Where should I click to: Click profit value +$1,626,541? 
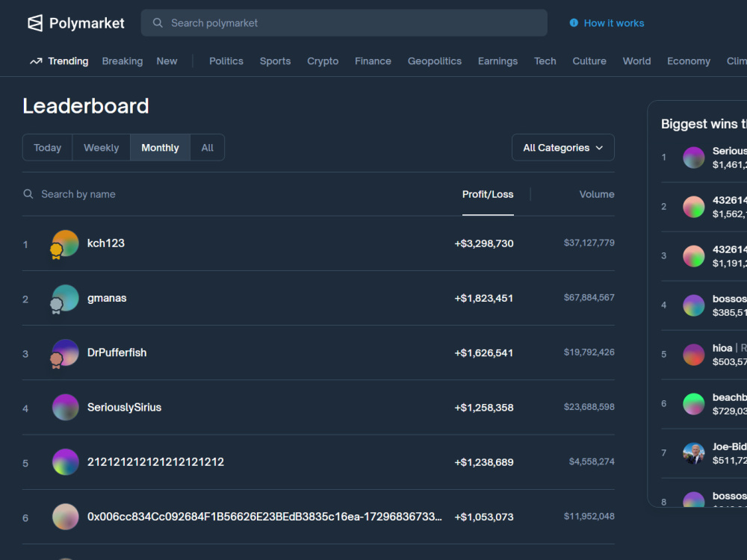click(484, 353)
